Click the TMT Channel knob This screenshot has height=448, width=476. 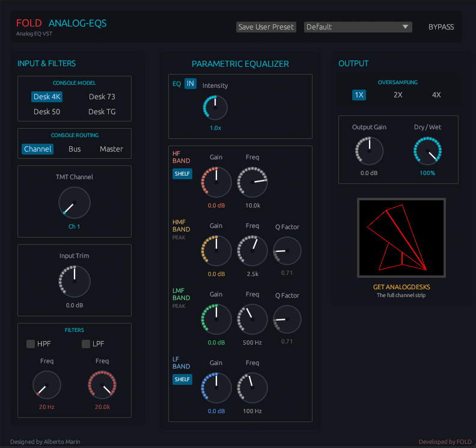[75, 203]
